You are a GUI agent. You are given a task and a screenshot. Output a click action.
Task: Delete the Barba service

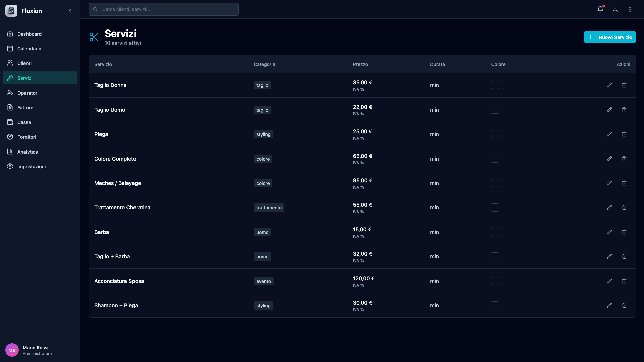pyautogui.click(x=624, y=232)
